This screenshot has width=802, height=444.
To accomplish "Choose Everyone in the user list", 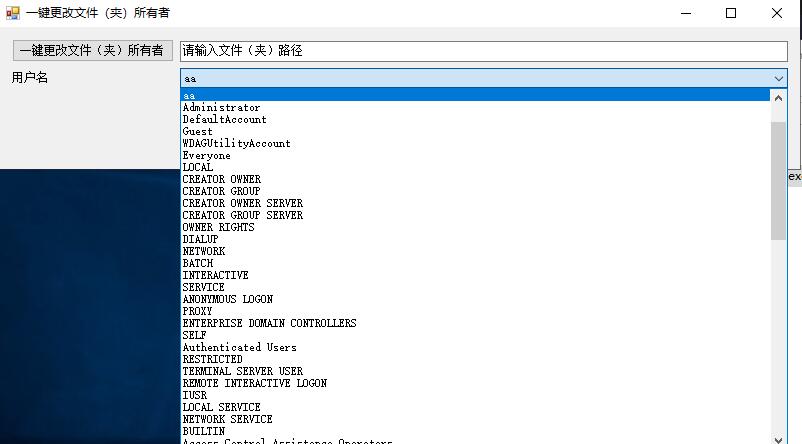I will pos(206,155).
